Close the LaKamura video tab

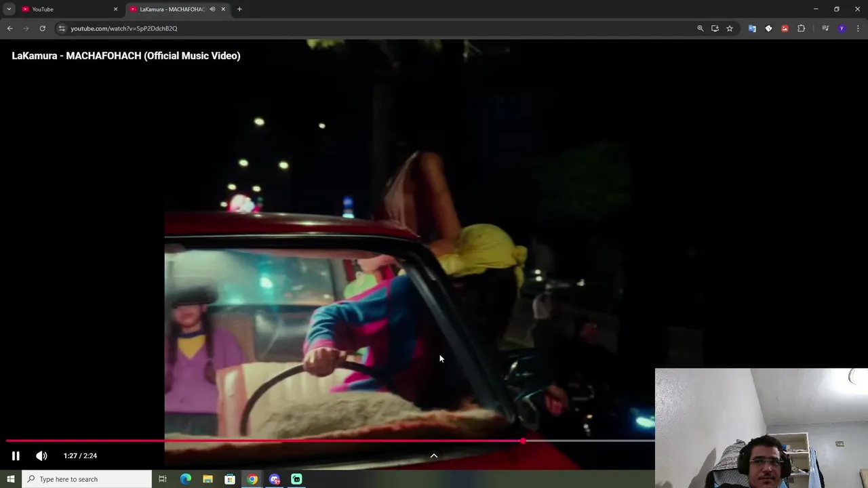[x=223, y=9]
